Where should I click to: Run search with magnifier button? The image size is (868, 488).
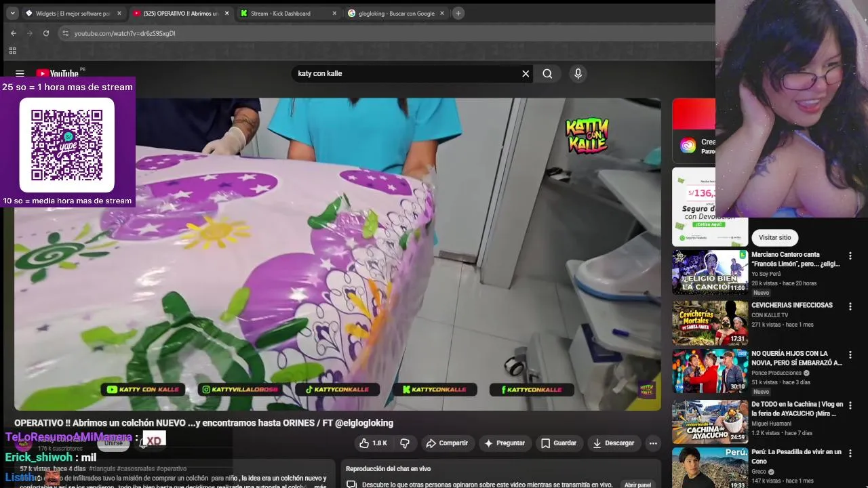point(547,73)
